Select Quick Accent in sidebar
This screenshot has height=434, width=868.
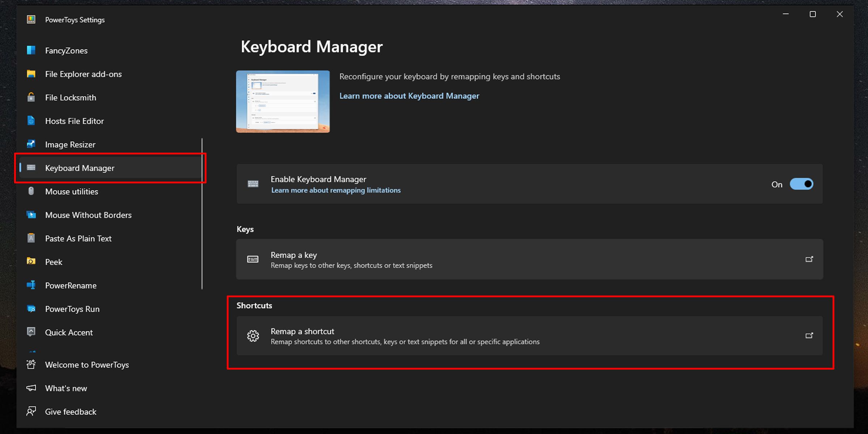click(69, 332)
